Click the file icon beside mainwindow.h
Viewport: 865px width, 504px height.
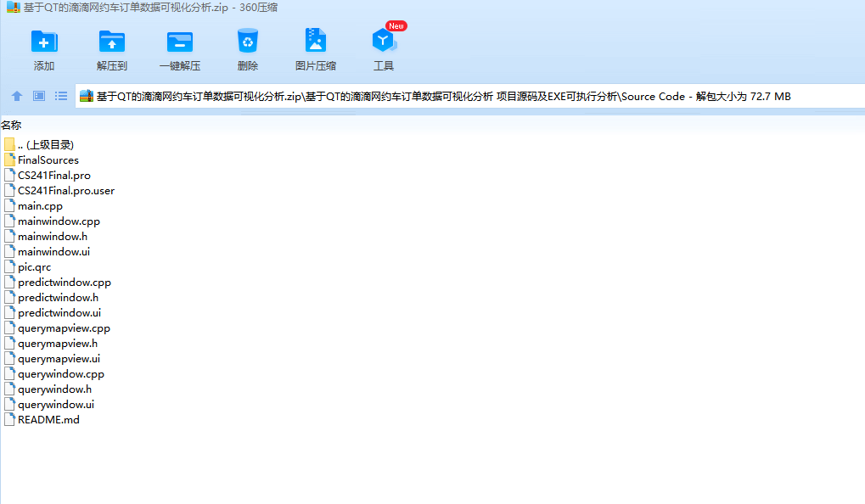coord(9,237)
